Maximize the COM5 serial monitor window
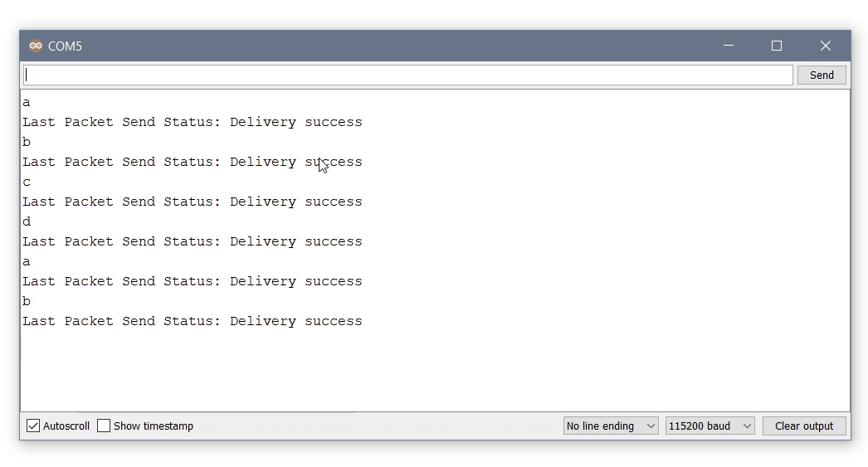Image resolution: width=868 pixels, height=467 pixels. click(x=777, y=46)
